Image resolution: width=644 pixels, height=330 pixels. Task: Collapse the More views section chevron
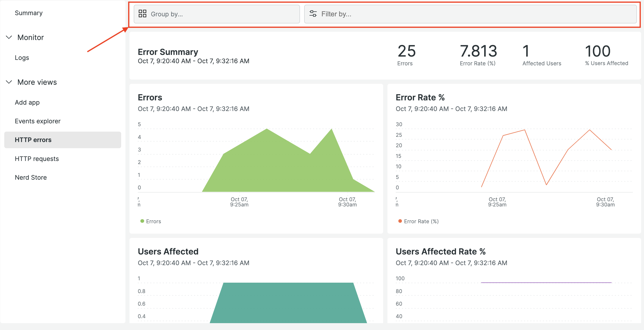pos(9,82)
